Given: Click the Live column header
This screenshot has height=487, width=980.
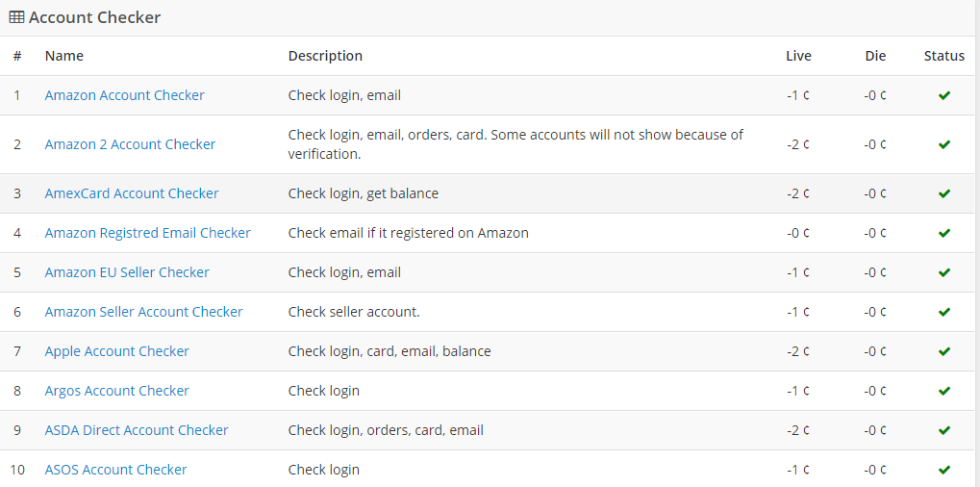Looking at the screenshot, I should tap(798, 56).
